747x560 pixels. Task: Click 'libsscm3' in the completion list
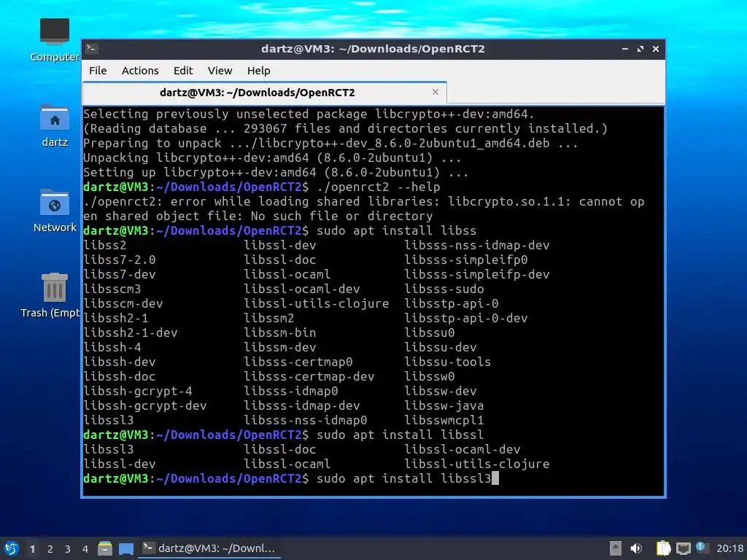click(112, 289)
